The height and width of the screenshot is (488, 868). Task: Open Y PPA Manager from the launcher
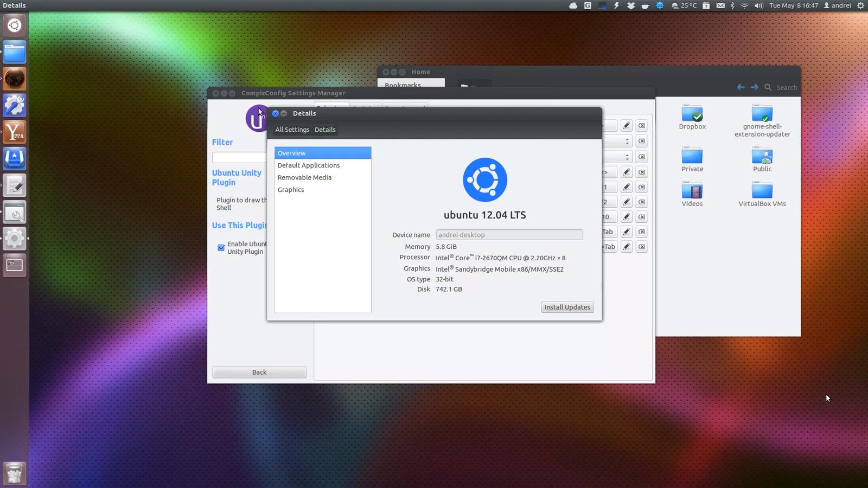click(14, 132)
